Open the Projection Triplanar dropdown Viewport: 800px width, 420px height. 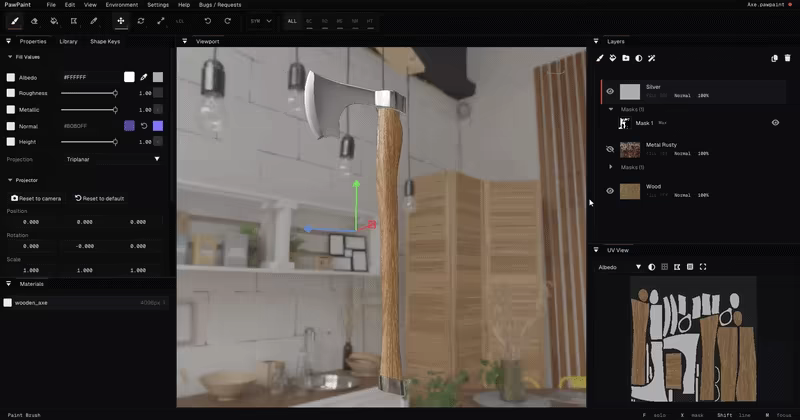tap(113, 159)
